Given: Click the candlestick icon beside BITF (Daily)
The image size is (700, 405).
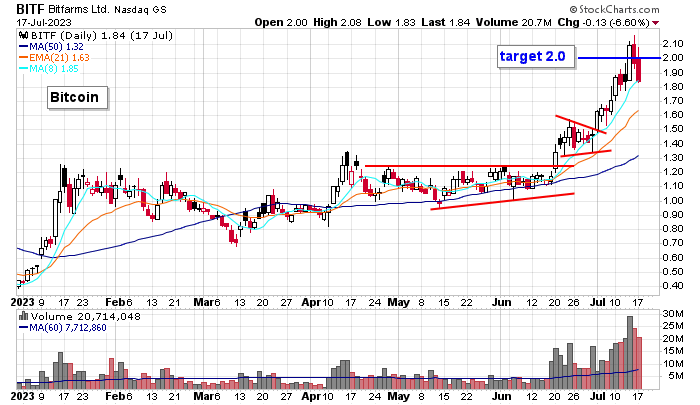Looking at the screenshot, I should pyautogui.click(x=22, y=35).
